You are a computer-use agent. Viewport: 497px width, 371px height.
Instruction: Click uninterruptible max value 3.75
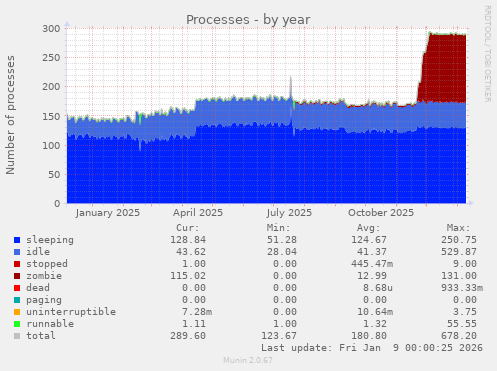click(465, 312)
